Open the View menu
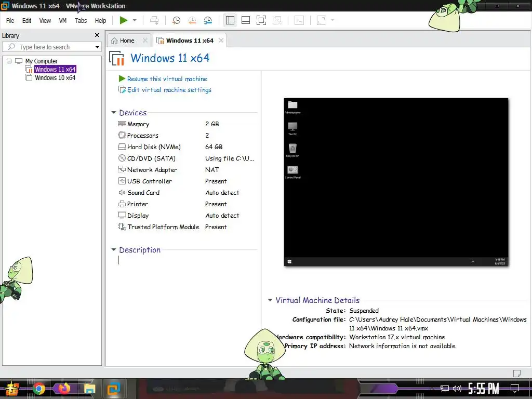This screenshot has width=532, height=399. 45,21
